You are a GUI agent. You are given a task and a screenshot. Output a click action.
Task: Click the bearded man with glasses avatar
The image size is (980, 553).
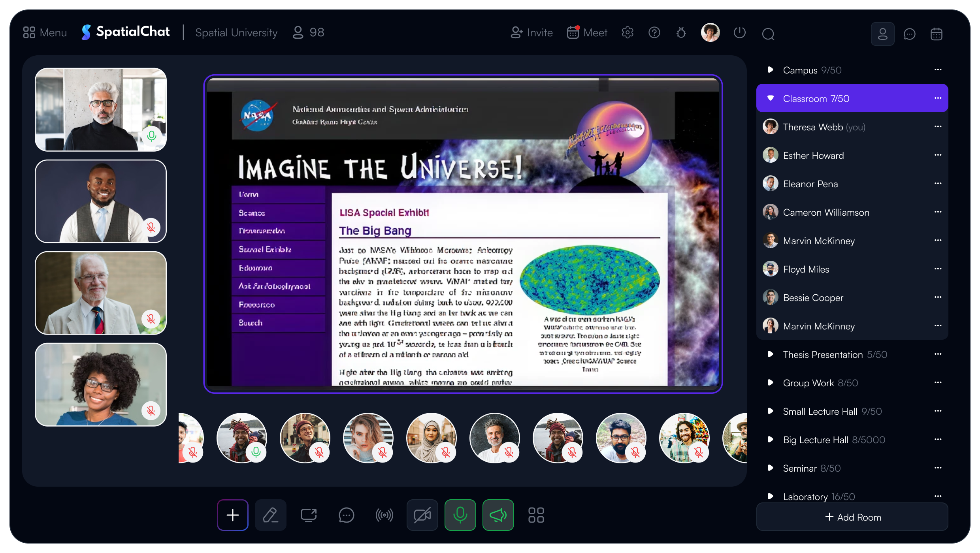point(621,438)
